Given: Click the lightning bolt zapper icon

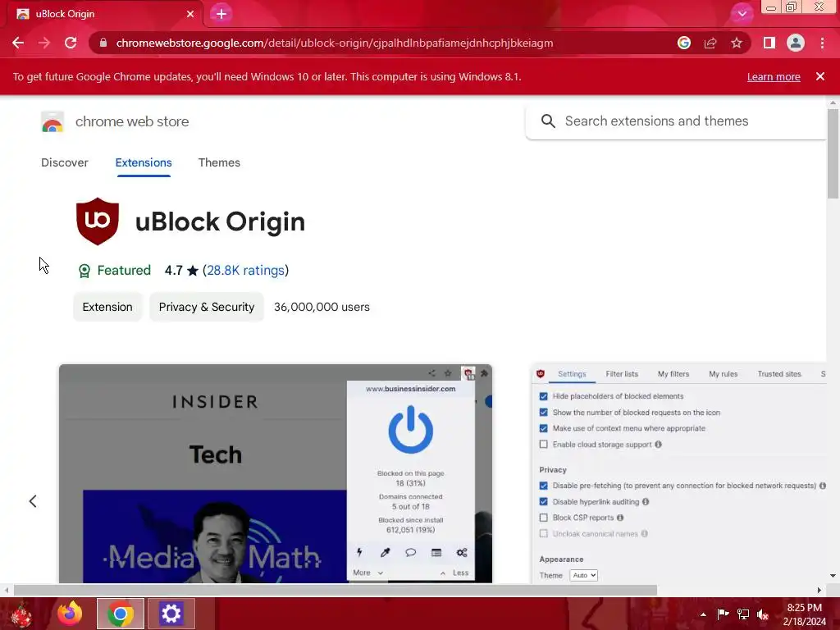Looking at the screenshot, I should pyautogui.click(x=359, y=552).
